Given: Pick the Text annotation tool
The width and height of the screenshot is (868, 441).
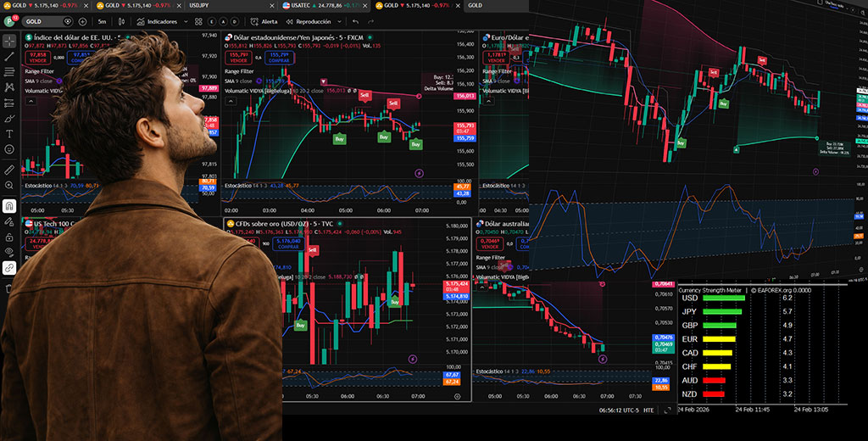Looking at the screenshot, I should pos(9,133).
